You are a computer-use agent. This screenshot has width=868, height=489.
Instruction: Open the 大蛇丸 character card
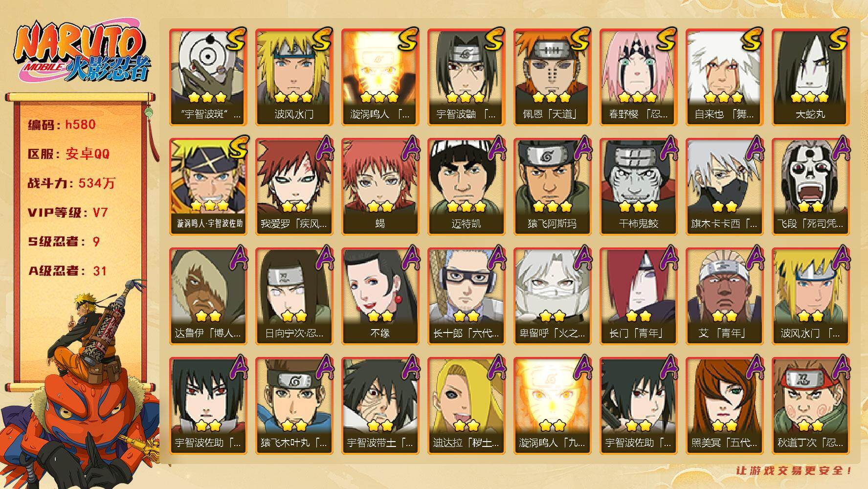coord(811,77)
